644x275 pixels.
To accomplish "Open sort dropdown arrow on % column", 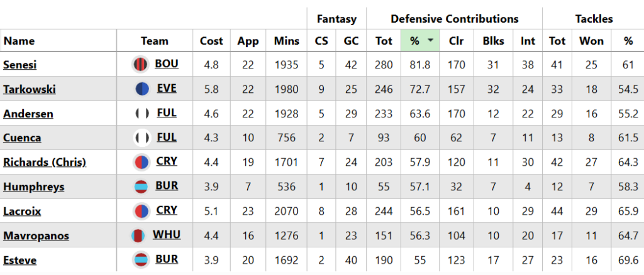I will pyautogui.click(x=430, y=41).
